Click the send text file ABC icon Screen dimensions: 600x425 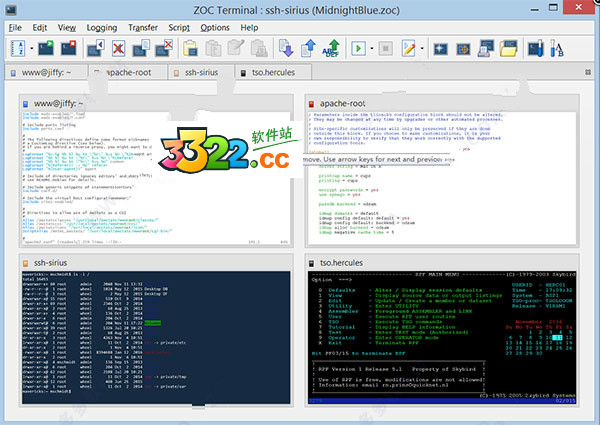tap(331, 49)
